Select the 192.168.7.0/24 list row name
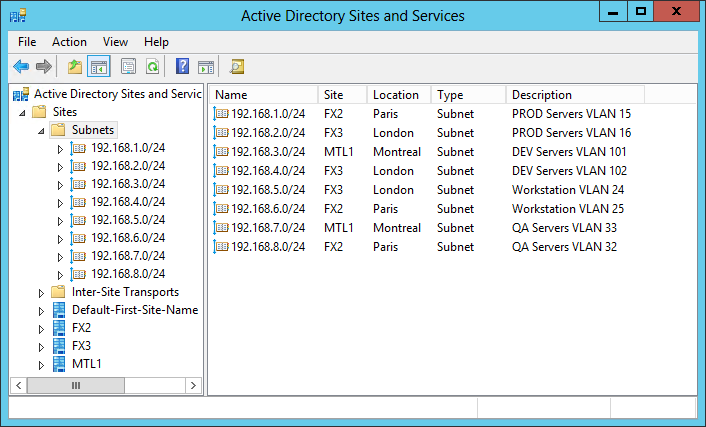Viewport: 706px width, 427px height. coord(268,228)
